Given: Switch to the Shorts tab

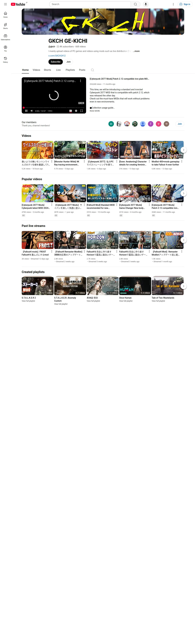Looking at the screenshot, I should click(x=47, y=70).
